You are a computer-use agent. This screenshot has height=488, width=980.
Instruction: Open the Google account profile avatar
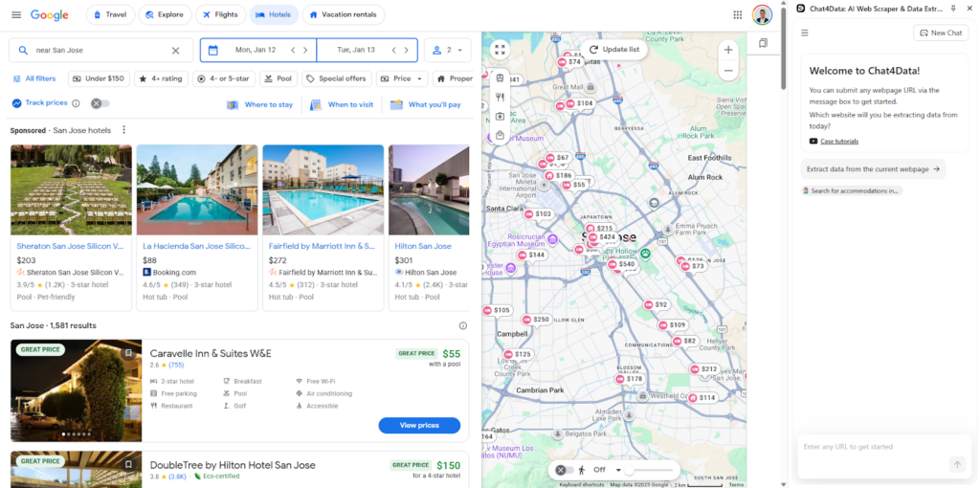click(x=762, y=15)
